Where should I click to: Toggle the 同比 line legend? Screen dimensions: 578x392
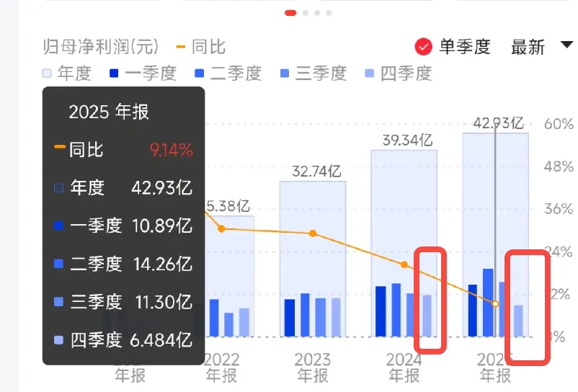coord(201,47)
